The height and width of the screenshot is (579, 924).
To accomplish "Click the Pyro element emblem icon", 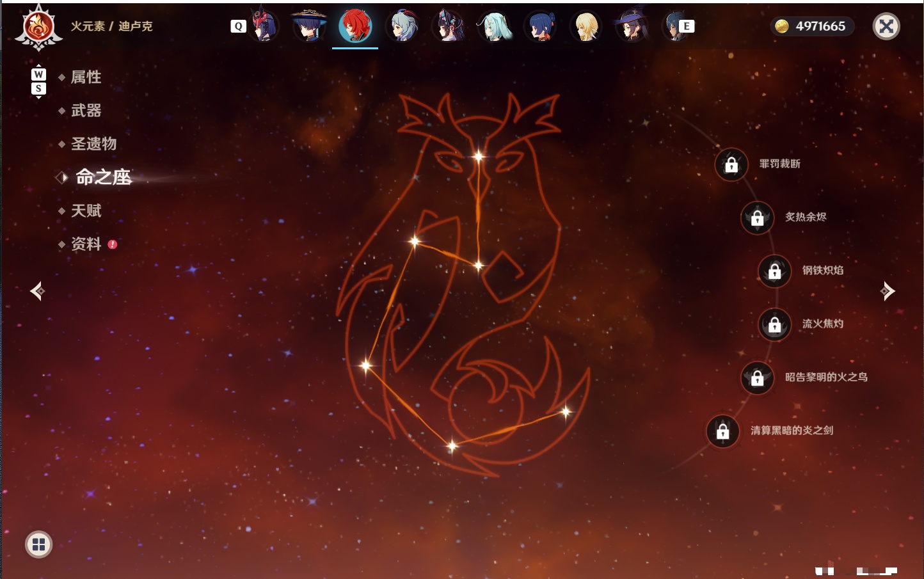I will pyautogui.click(x=38, y=28).
